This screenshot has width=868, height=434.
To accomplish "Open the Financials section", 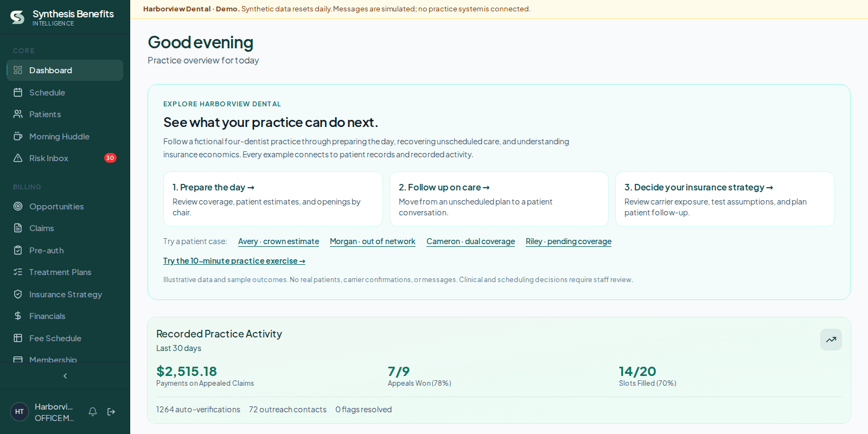I will (x=65, y=316).
